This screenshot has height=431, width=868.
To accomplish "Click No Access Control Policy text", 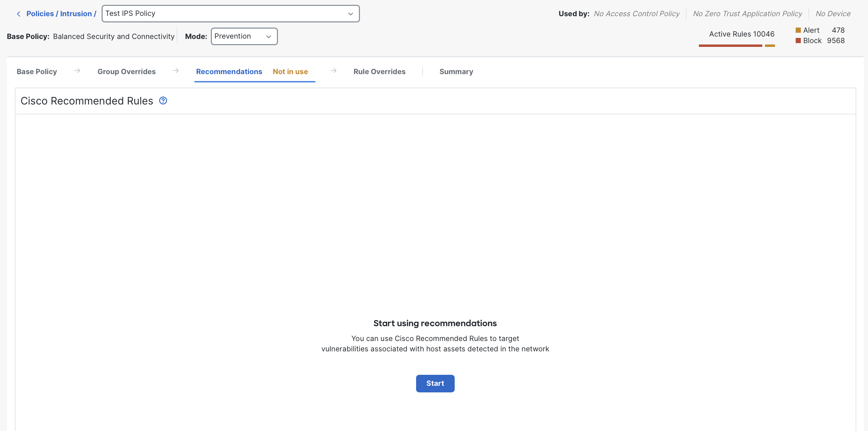I will [637, 14].
